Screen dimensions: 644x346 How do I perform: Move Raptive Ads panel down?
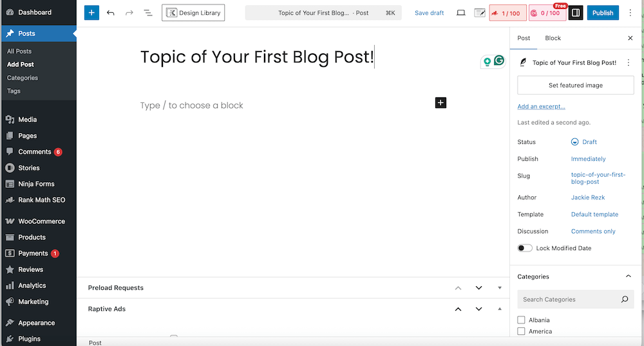[x=479, y=309]
